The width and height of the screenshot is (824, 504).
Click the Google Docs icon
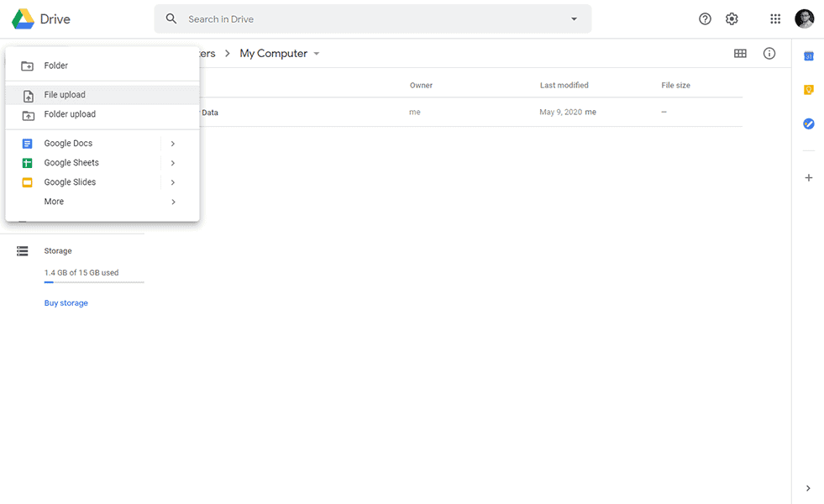[x=28, y=144]
